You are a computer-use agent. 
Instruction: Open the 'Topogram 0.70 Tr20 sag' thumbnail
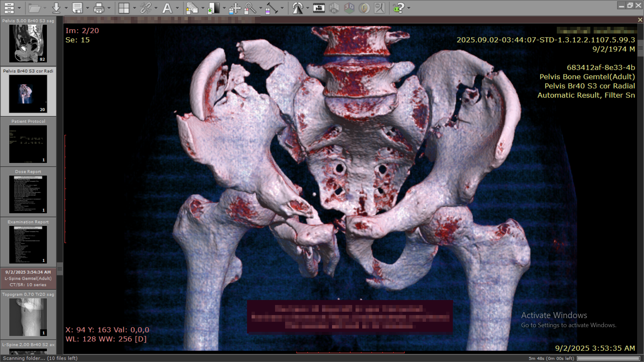coord(28,314)
